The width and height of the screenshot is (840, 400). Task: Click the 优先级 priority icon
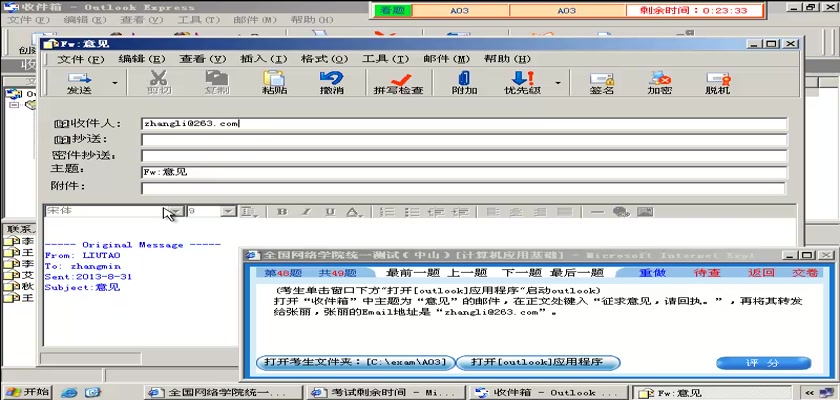coord(522,83)
